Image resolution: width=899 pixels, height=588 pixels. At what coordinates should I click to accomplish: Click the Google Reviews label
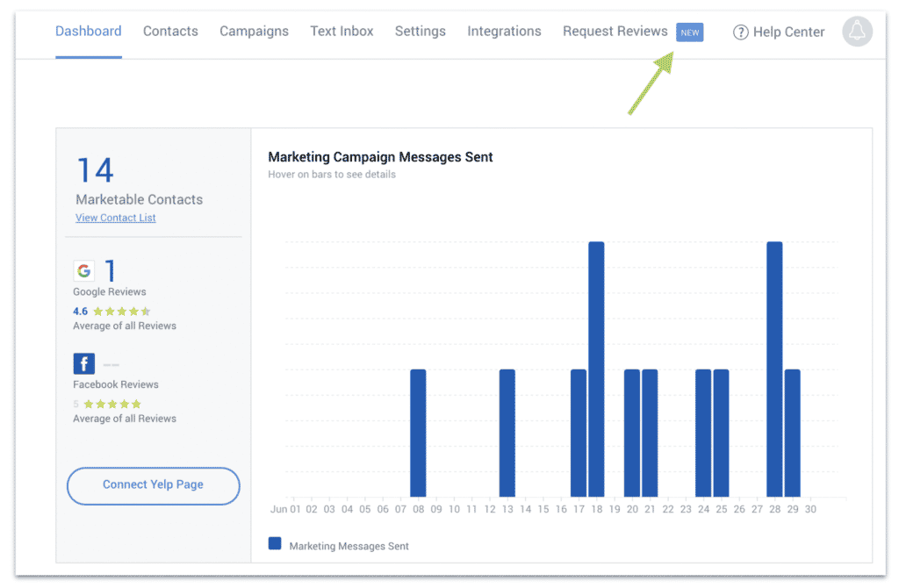(x=110, y=291)
